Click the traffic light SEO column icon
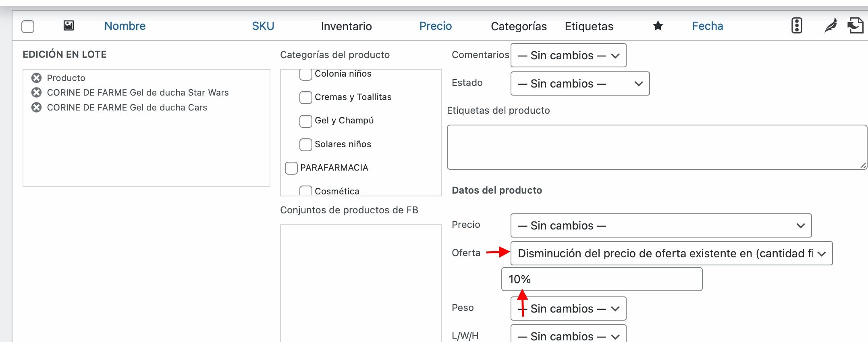This screenshot has width=868, height=342. (x=797, y=25)
